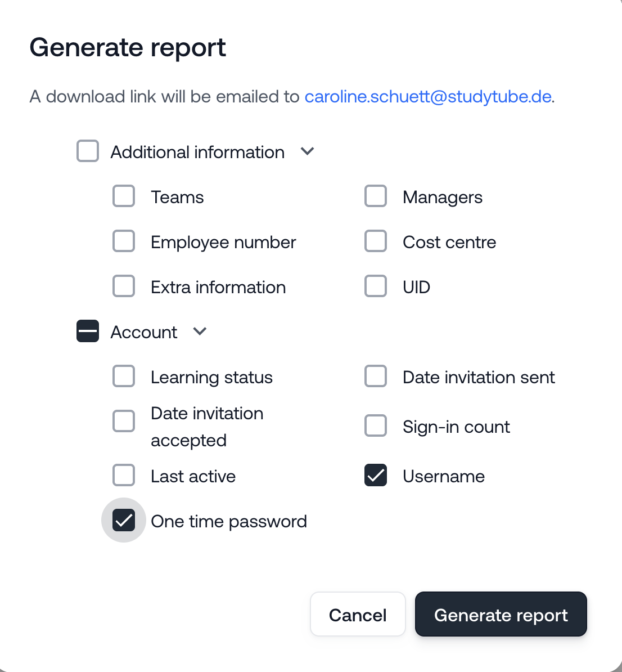The height and width of the screenshot is (672, 622).
Task: Collapse the Account section chevron
Action: (200, 331)
